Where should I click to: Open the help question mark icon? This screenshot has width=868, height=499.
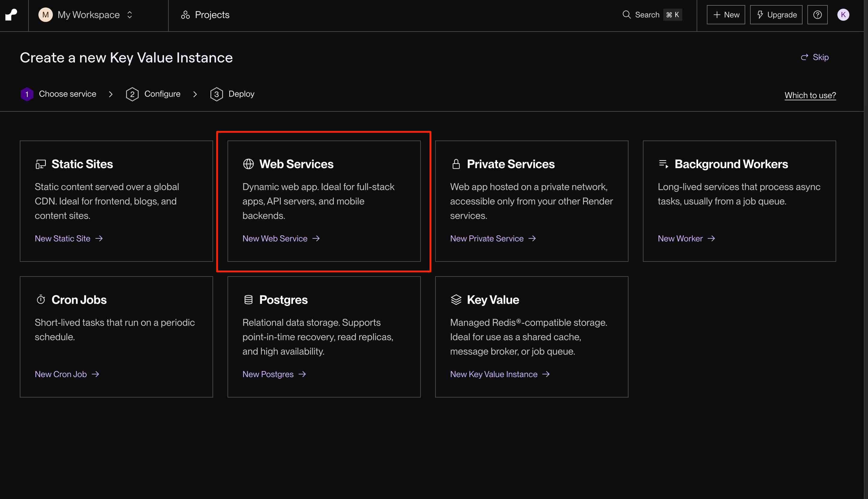(x=817, y=15)
